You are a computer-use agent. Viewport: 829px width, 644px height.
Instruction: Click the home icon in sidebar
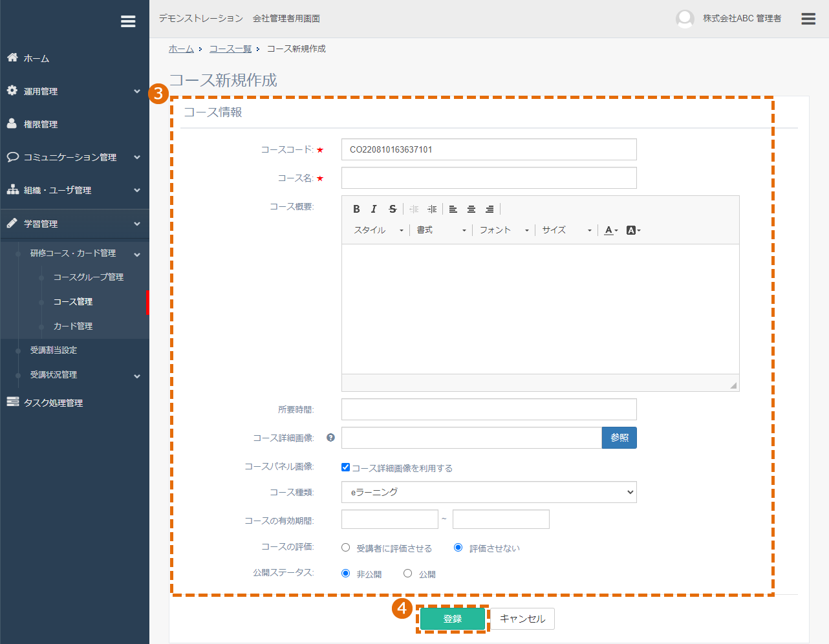click(12, 58)
